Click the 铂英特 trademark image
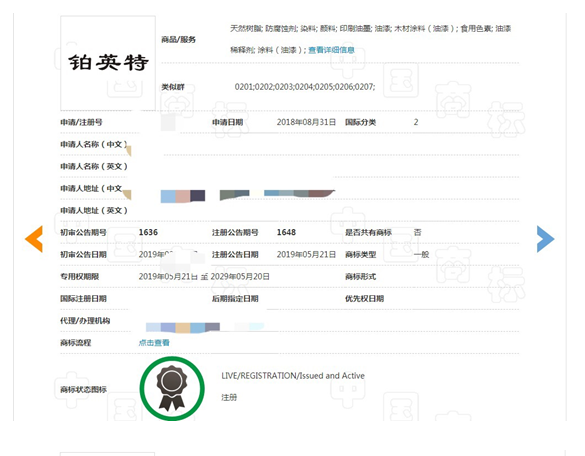The height and width of the screenshot is (456, 585). click(108, 63)
